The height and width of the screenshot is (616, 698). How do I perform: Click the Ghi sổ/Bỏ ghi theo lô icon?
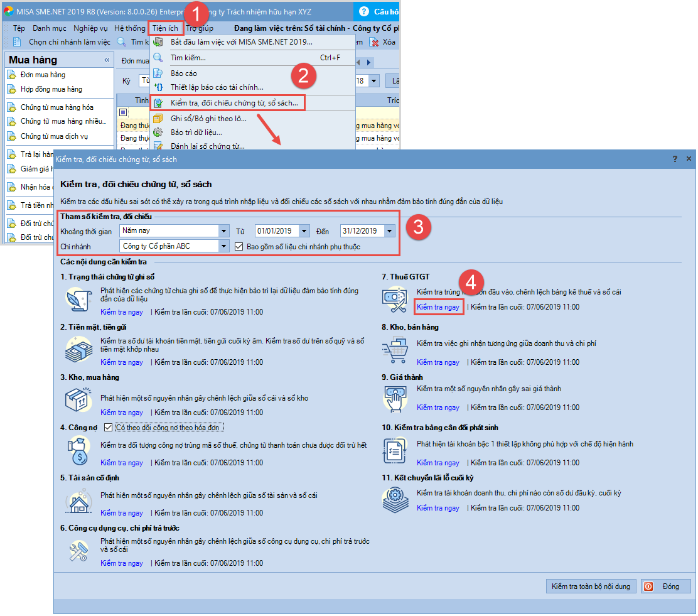pyautogui.click(x=158, y=119)
